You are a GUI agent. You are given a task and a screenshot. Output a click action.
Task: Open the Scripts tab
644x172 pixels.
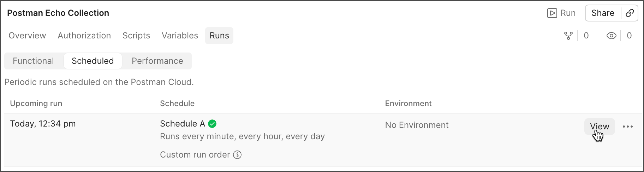tap(136, 36)
